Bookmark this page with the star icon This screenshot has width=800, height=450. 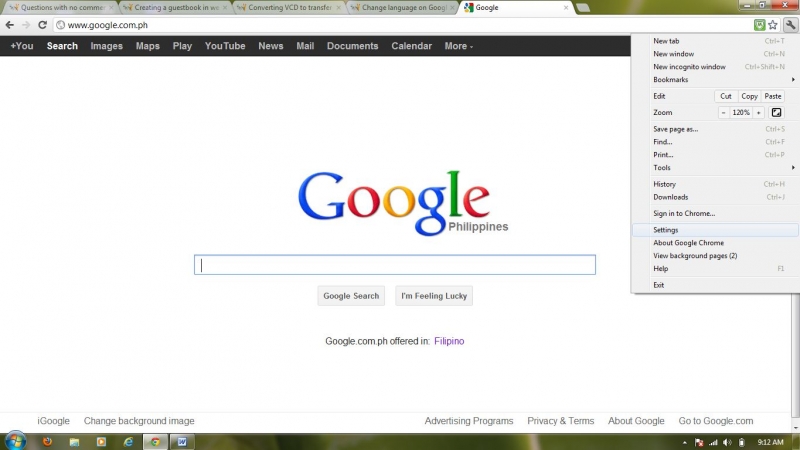tap(773, 24)
